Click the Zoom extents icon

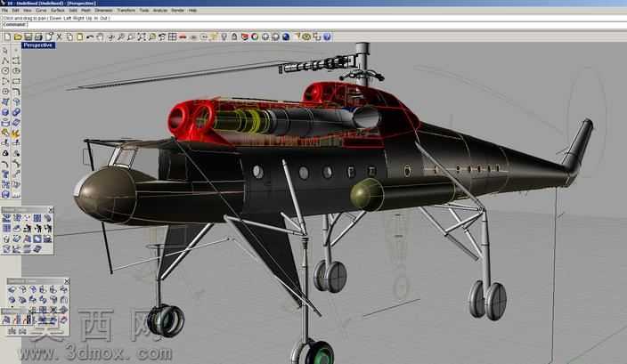142,36
